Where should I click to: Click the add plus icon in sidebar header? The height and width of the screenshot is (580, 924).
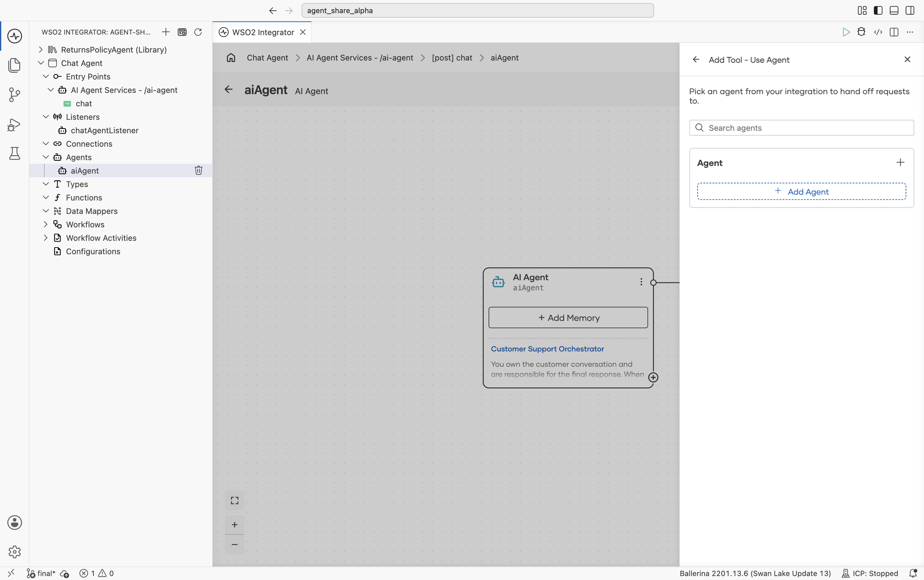pos(166,32)
